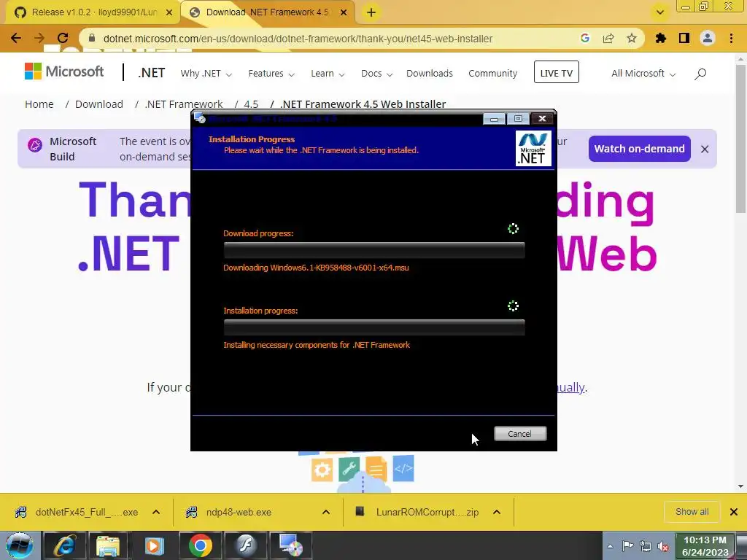Show hidden system tray icons
747x560 pixels.
pyautogui.click(x=610, y=546)
